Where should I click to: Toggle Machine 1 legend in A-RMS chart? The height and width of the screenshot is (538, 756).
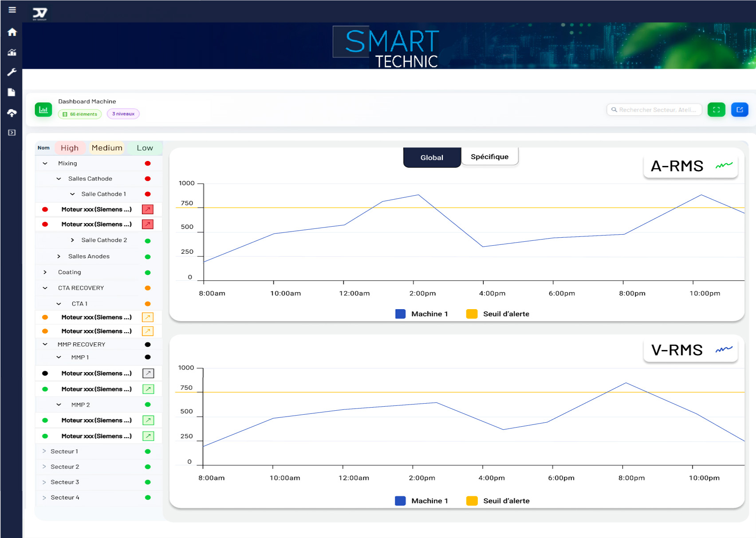[x=422, y=314]
